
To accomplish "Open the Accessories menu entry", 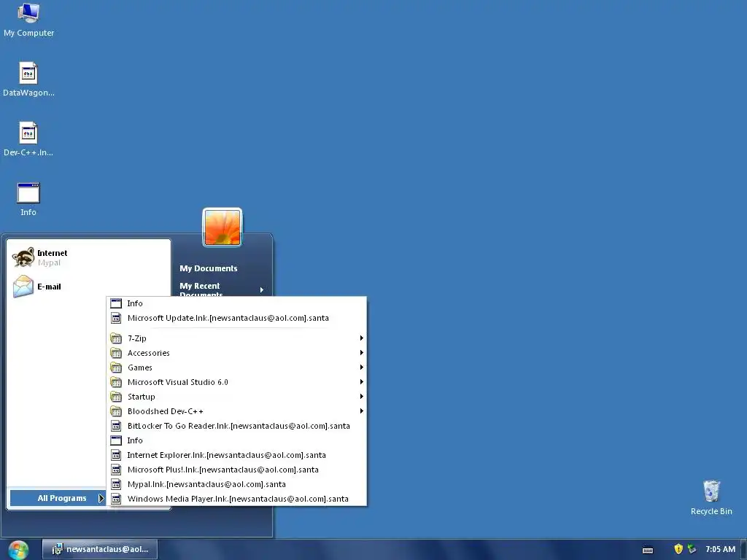I will click(x=237, y=353).
